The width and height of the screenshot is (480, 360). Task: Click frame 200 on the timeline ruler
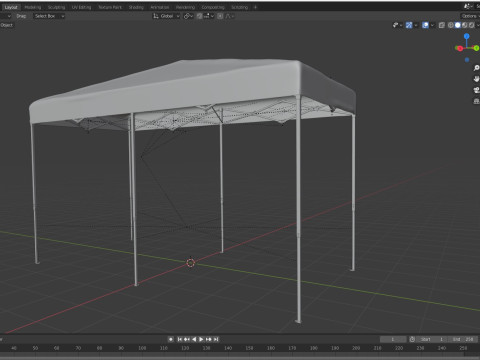click(356, 348)
